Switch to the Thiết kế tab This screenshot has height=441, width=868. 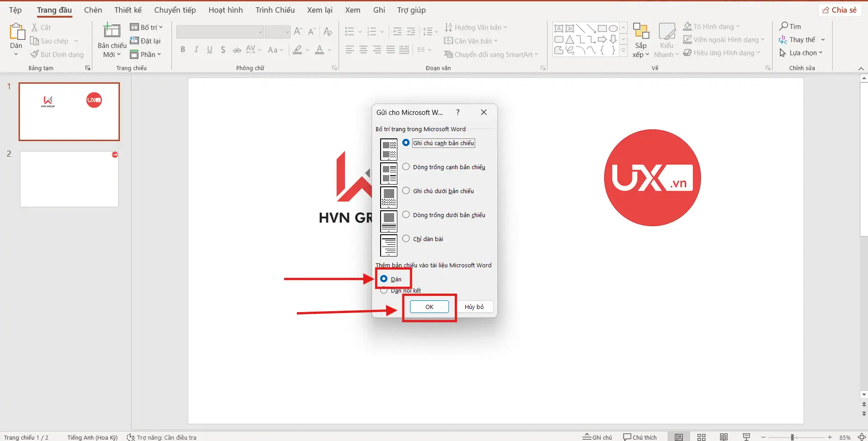128,10
